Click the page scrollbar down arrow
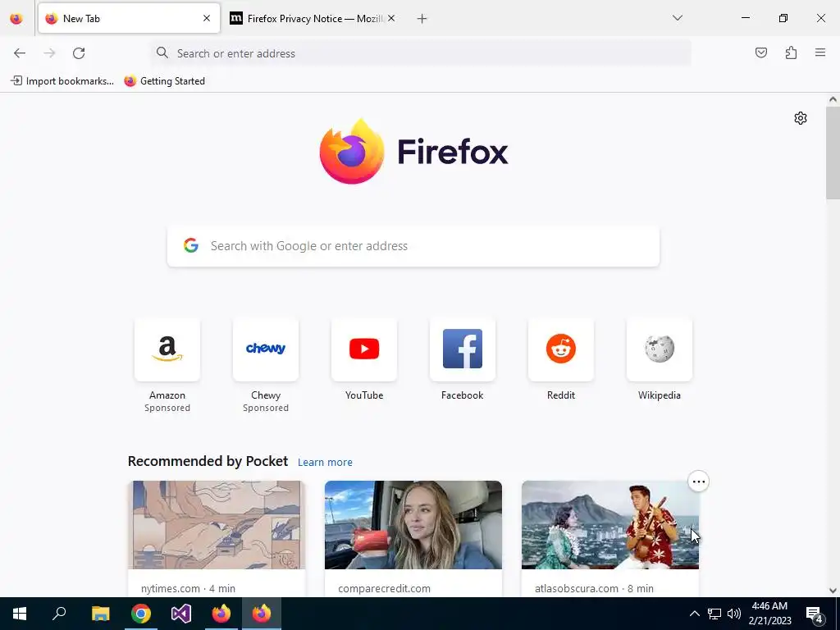The image size is (840, 630). [833, 591]
